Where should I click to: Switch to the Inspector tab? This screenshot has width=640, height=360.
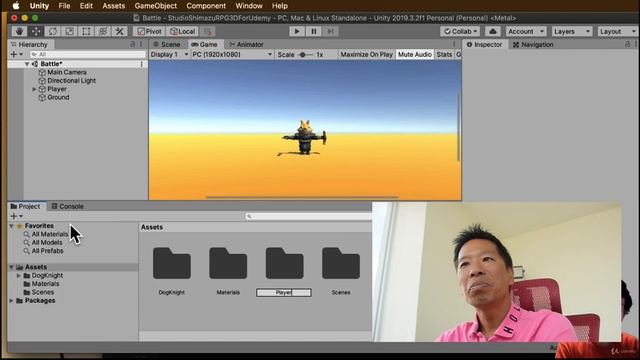[x=484, y=44]
